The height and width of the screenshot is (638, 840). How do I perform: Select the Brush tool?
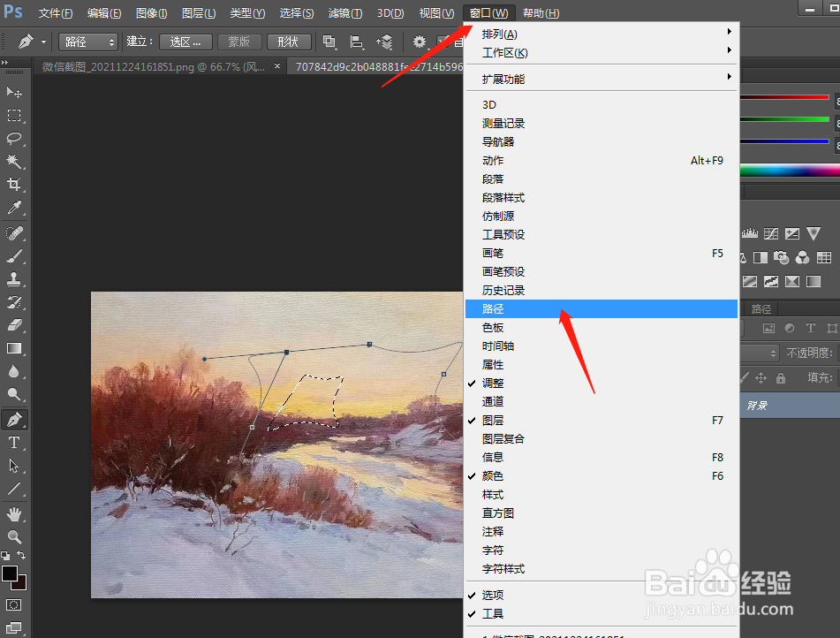coord(14,256)
